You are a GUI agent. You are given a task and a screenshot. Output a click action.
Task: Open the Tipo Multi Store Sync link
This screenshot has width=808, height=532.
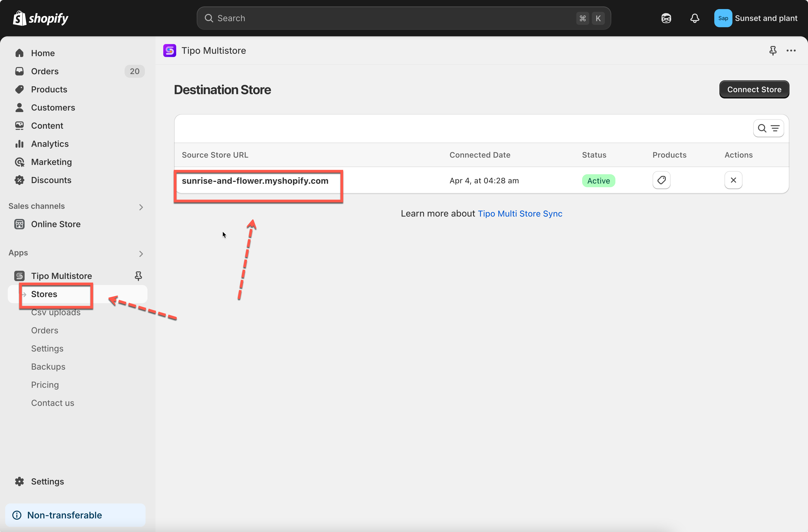click(x=520, y=214)
